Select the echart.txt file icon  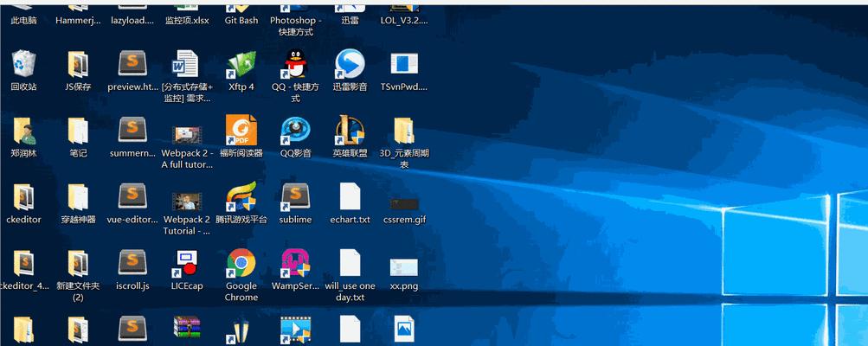click(x=350, y=196)
